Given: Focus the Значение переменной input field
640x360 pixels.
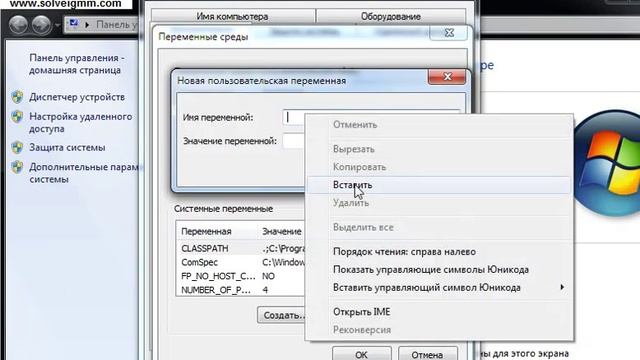Looking at the screenshot, I should coord(294,141).
